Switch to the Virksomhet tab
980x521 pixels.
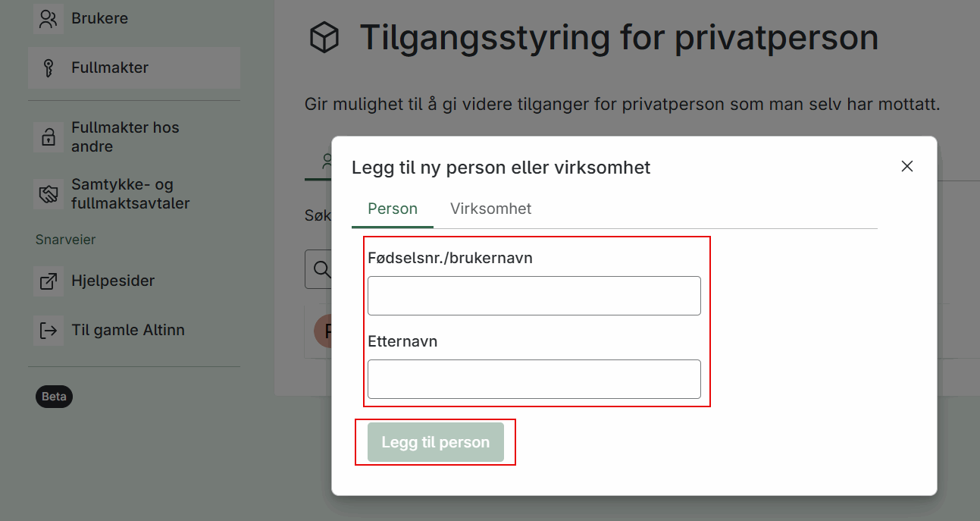490,209
